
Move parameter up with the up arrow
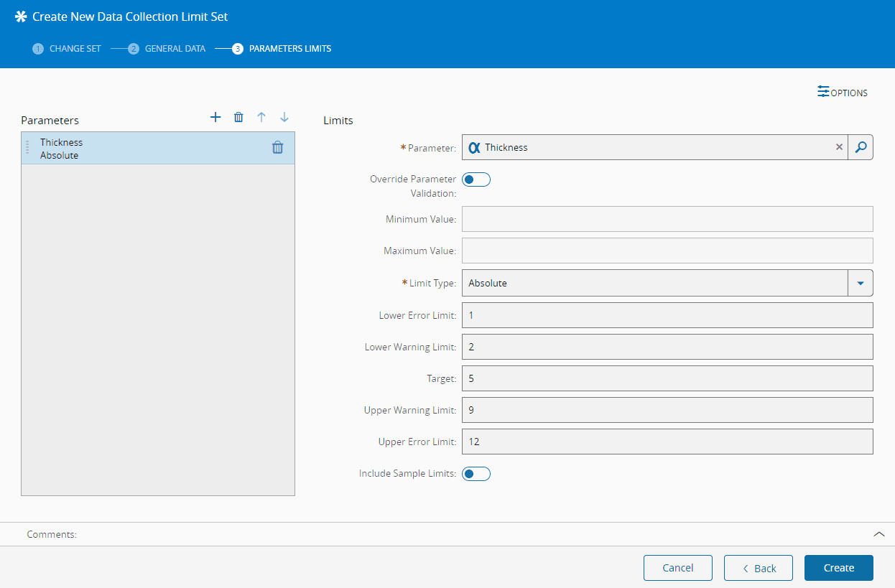tap(261, 117)
